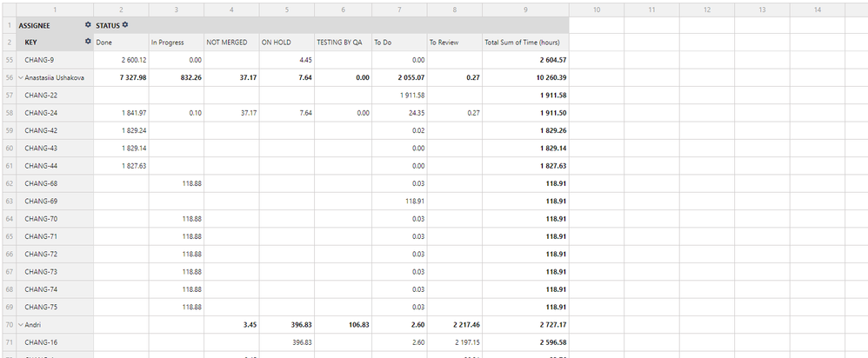Click CHANG-22 To Do value 1 911.58

point(412,96)
